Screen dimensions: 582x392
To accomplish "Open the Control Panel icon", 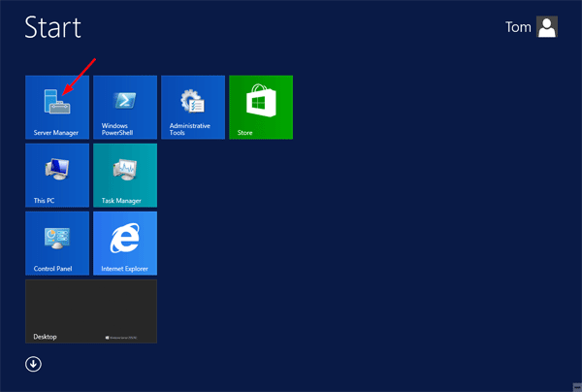I will click(x=56, y=238).
